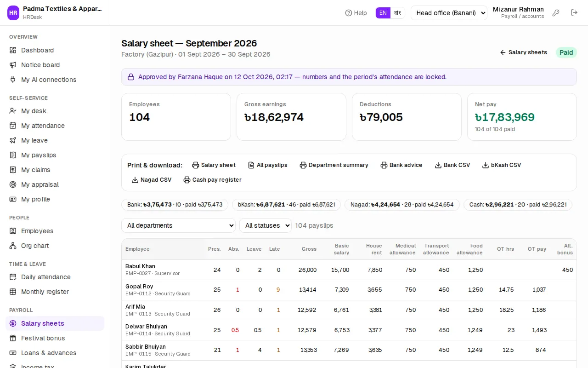Select the Gopal Roy employee row
The height and width of the screenshot is (368, 588).
(349, 290)
